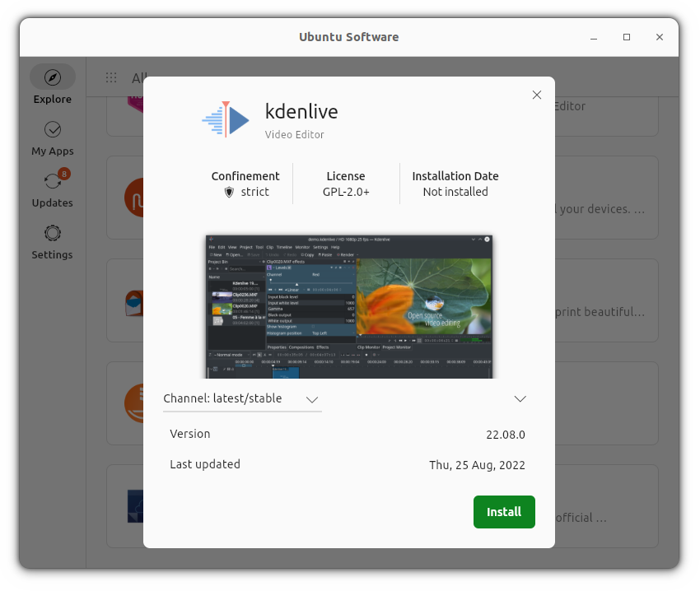Image resolution: width=700 pixels, height=591 pixels.
Task: Dismiss the kdenlive details dialog
Action: 537,95
